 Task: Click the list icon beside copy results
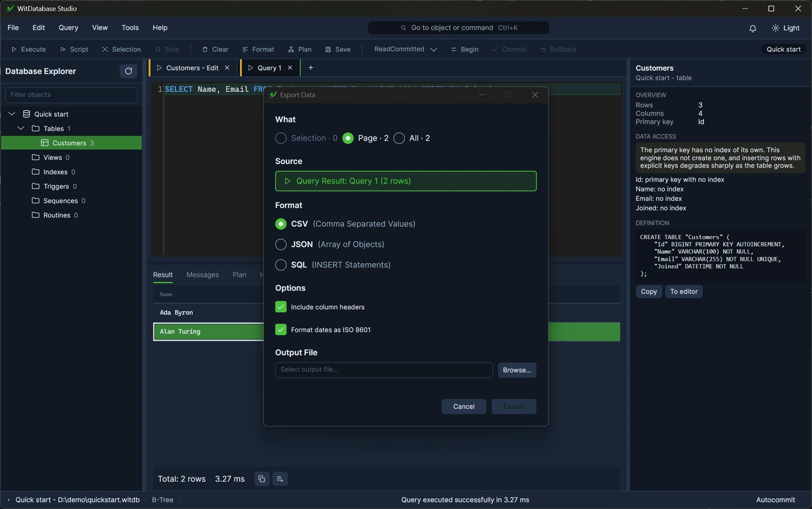pyautogui.click(x=280, y=479)
